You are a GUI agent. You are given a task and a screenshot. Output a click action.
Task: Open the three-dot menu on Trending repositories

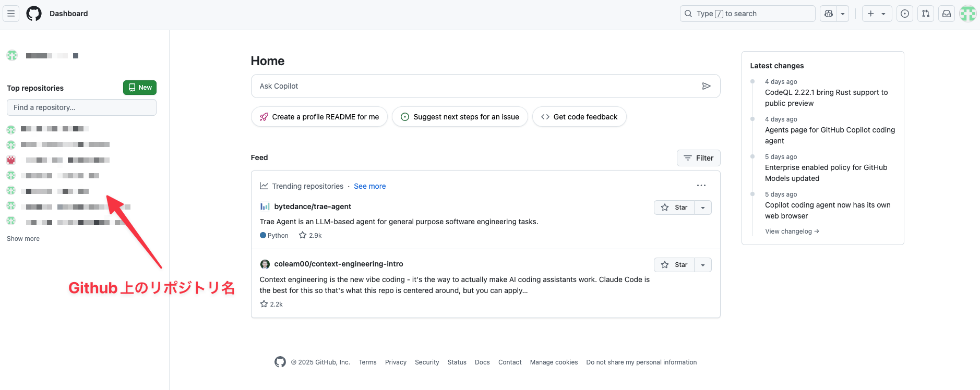[701, 186]
